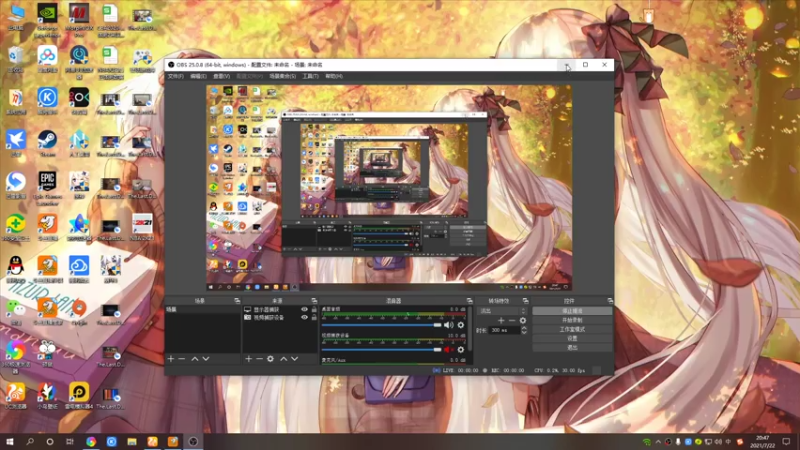The width and height of the screenshot is (800, 450).
Task: Remove the selected scene with the minus icon
Action: (x=182, y=359)
